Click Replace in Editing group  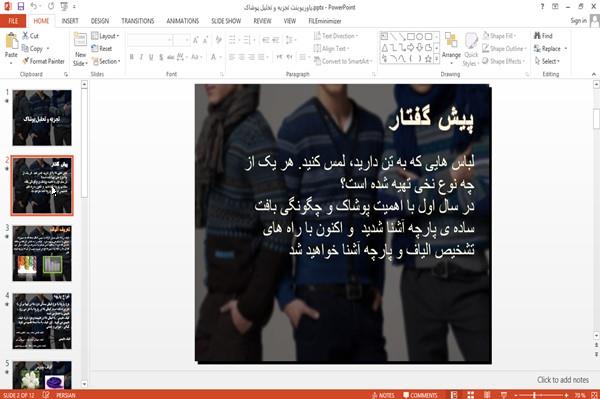pos(547,49)
